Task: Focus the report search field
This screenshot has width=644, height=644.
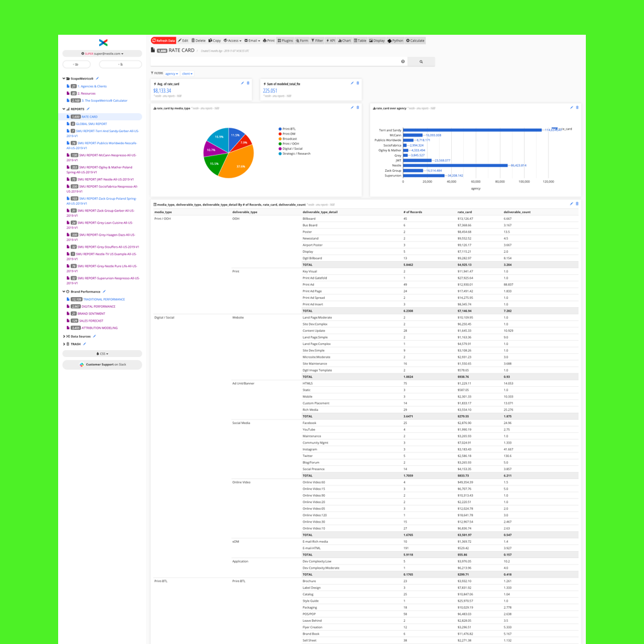Action: pos(275,61)
